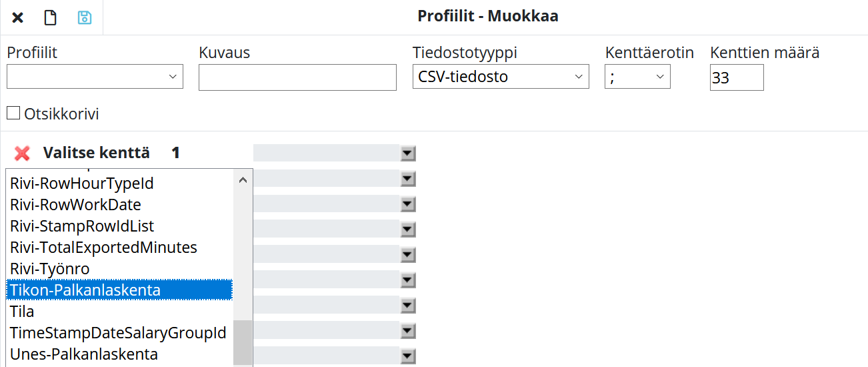The width and height of the screenshot is (868, 367).
Task: Open the first field row dropdown arrow
Action: pos(408,153)
